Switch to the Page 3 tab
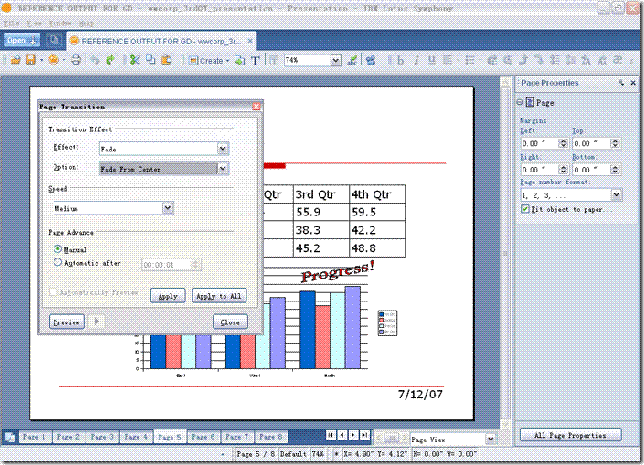Screen dimensions: 644x465 pyautogui.click(x=101, y=437)
